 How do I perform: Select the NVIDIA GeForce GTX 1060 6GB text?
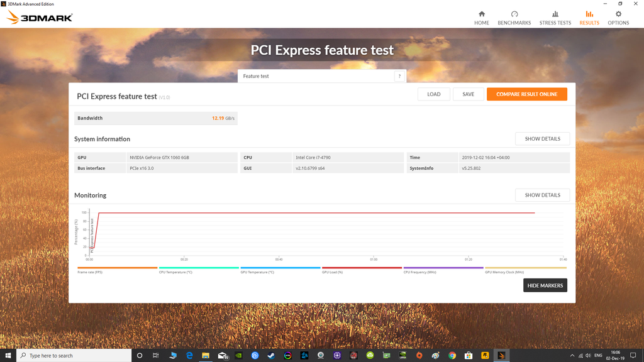pyautogui.click(x=159, y=157)
